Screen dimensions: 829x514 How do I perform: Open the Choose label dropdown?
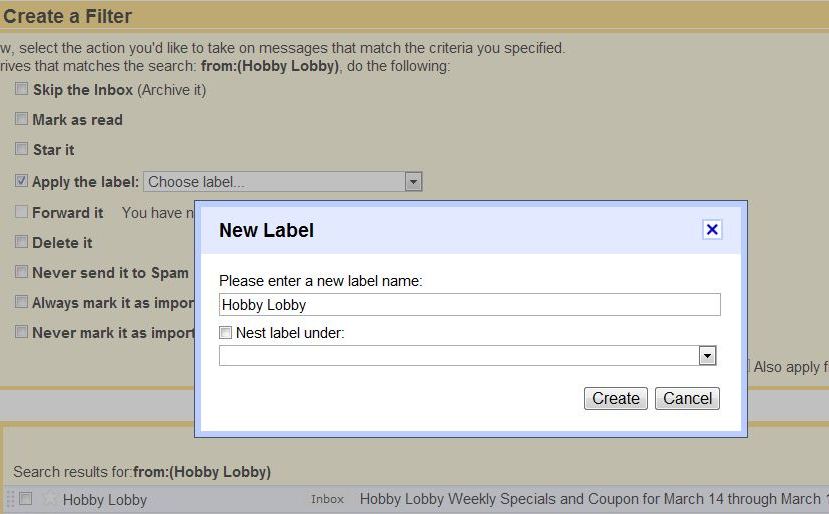(282, 181)
